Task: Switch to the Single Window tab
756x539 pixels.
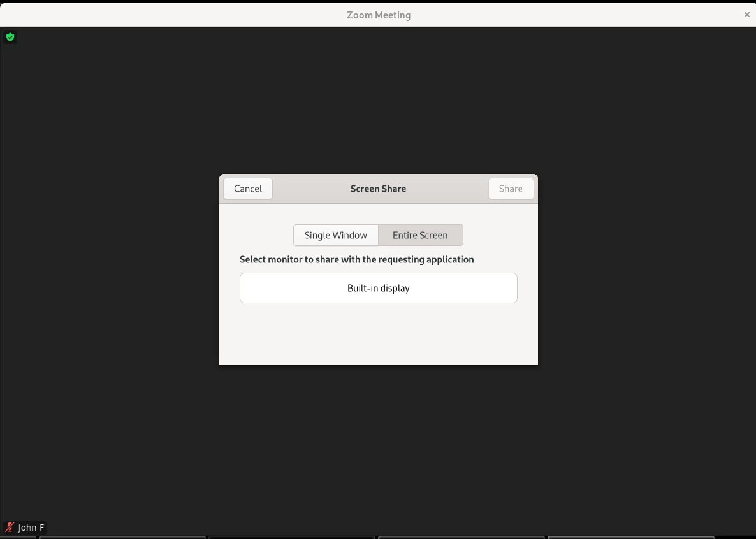Action: coord(335,235)
